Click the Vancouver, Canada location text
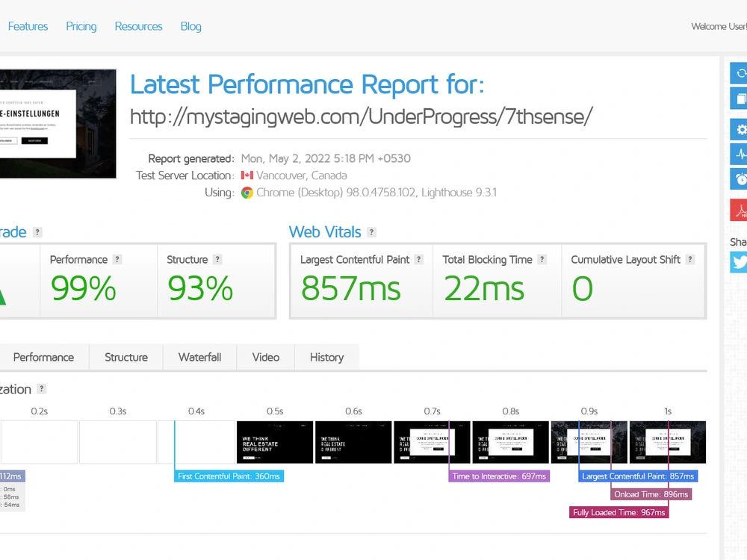Screen dimensions: 747x560 [302, 175]
